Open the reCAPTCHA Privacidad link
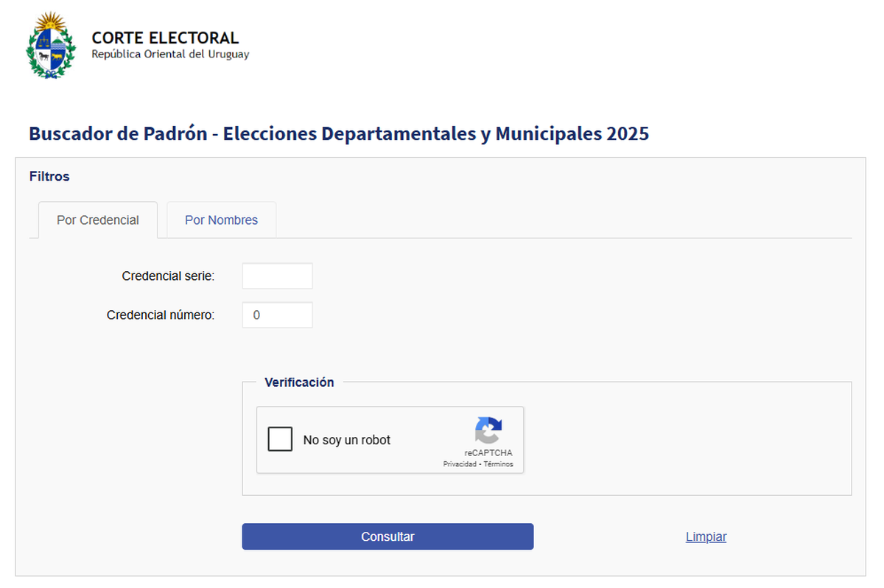 pyautogui.click(x=459, y=464)
